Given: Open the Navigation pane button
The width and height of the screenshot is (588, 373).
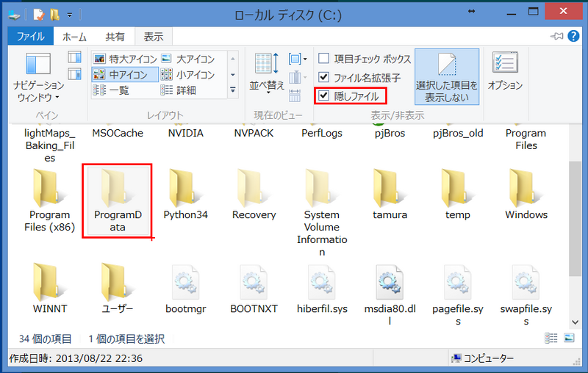Looking at the screenshot, I should (38, 77).
